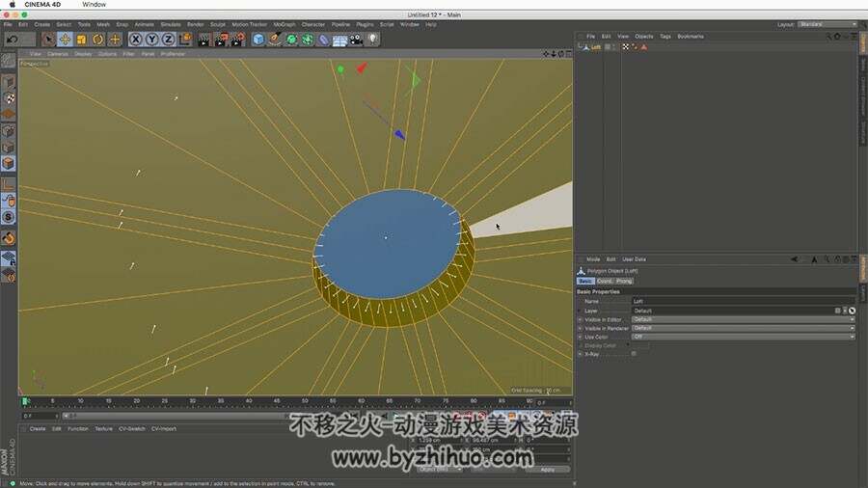The image size is (868, 488).
Task: Open Attribute Manager Mode menu
Action: [x=593, y=258]
